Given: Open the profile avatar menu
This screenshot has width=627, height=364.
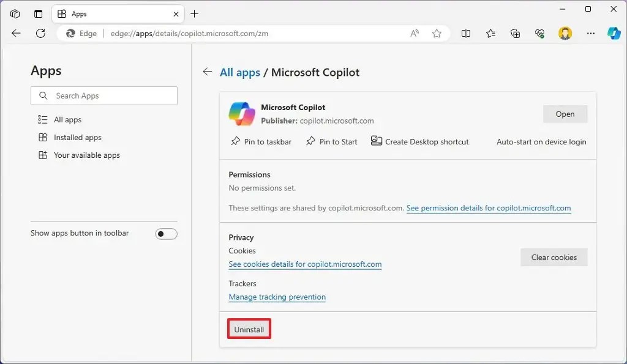Looking at the screenshot, I should [565, 34].
